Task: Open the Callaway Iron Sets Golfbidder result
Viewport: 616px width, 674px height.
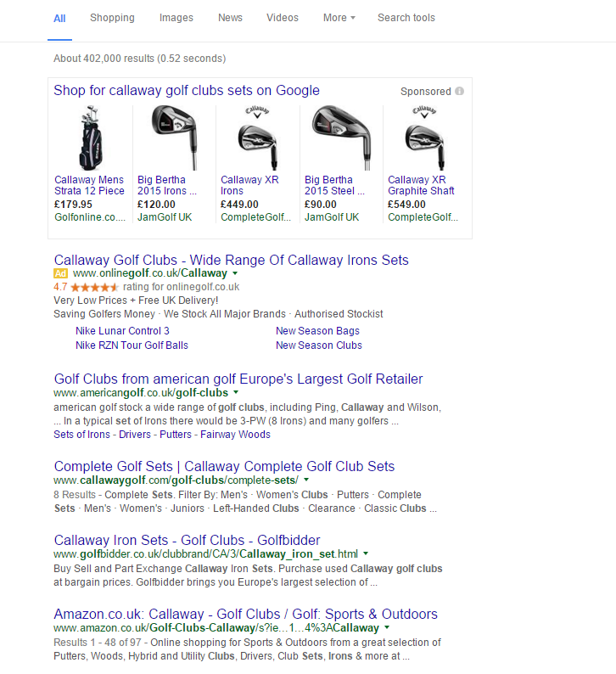Action: 187,541
